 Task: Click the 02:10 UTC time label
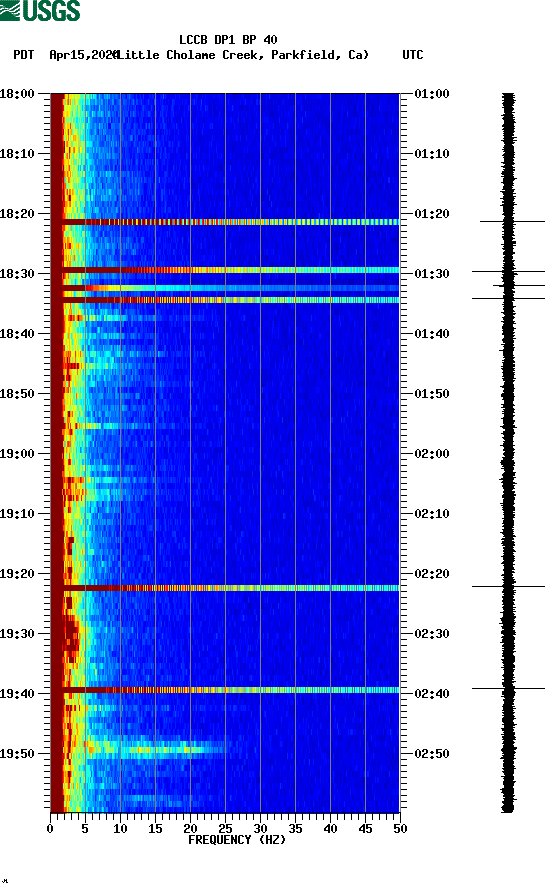pos(432,514)
